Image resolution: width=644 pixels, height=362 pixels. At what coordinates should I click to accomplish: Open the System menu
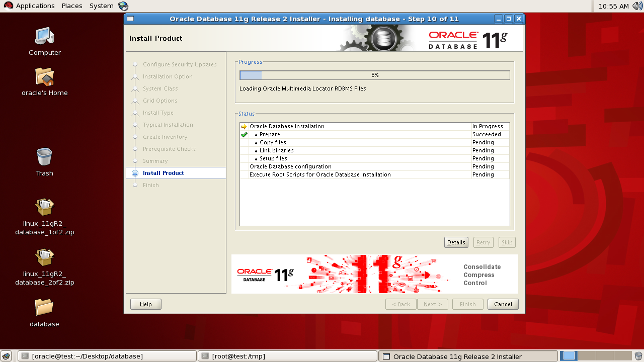pos(102,6)
